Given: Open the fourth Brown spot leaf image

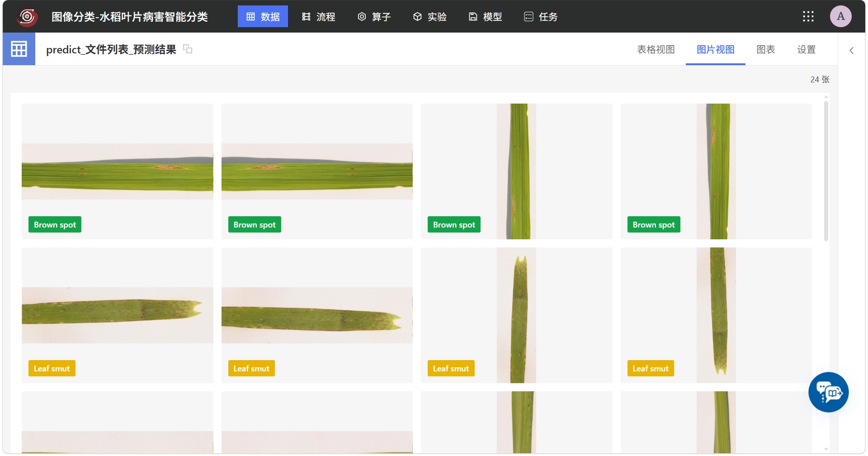Looking at the screenshot, I should point(716,171).
